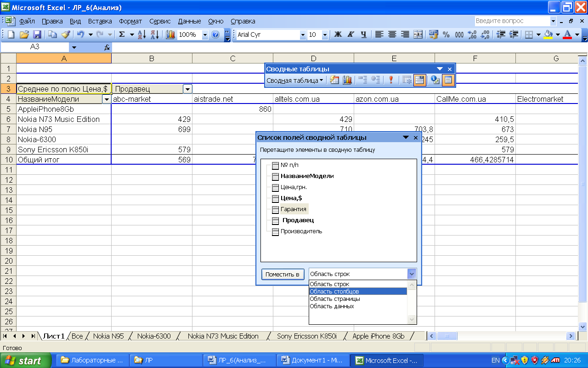The width and height of the screenshot is (588, 368).
Task: Click the AutoSum sigma icon
Action: (122, 34)
